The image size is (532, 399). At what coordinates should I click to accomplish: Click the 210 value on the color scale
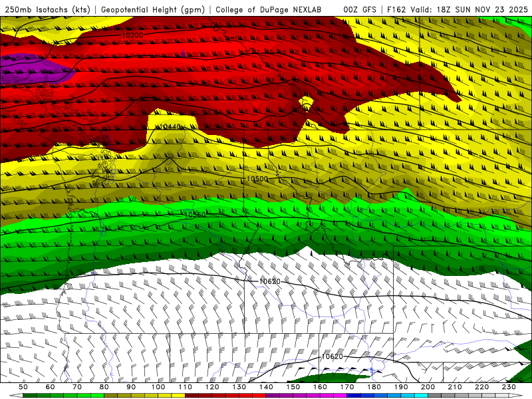[x=455, y=387]
